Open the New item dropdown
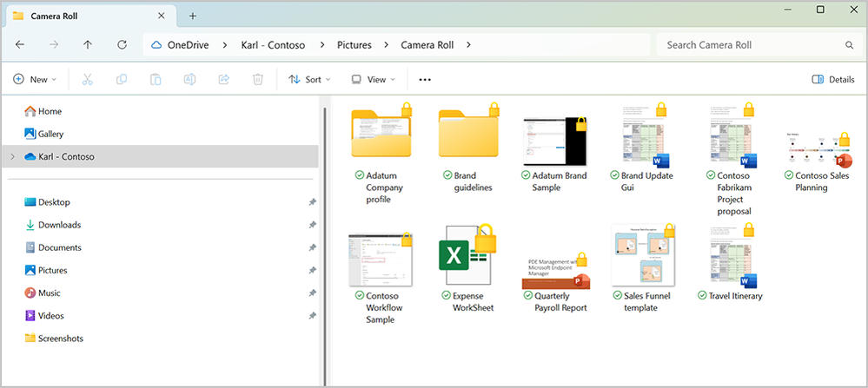This screenshot has height=388, width=868. [x=35, y=80]
